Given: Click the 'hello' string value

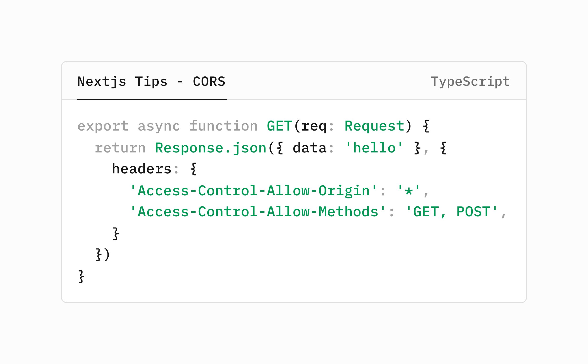Looking at the screenshot, I should point(374,147).
